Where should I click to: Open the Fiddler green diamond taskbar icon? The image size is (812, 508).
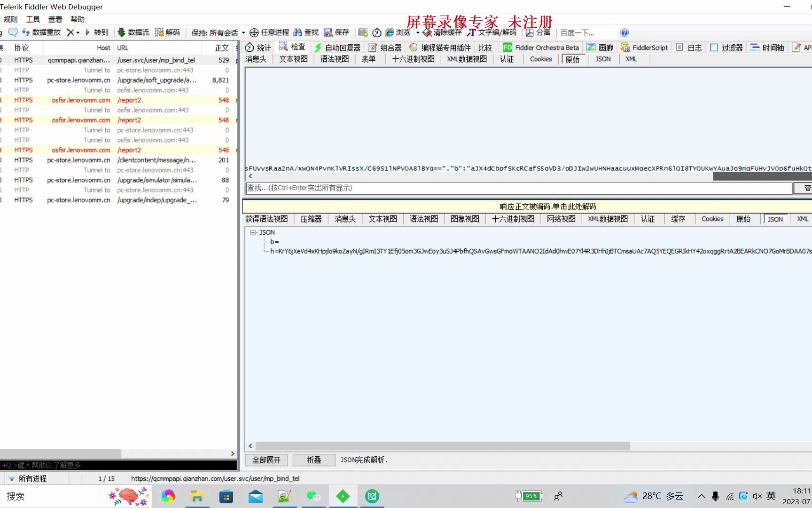pos(343,496)
